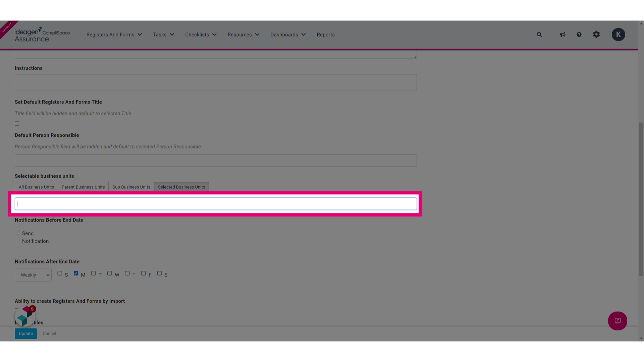Click the Cancel link
Viewport: 644px width, 362px height.
click(49, 334)
